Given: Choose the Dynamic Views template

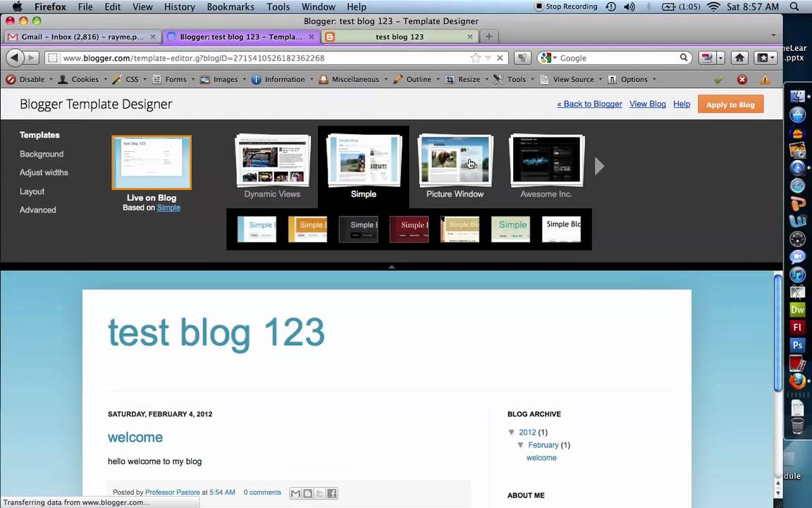Looking at the screenshot, I should click(272, 167).
